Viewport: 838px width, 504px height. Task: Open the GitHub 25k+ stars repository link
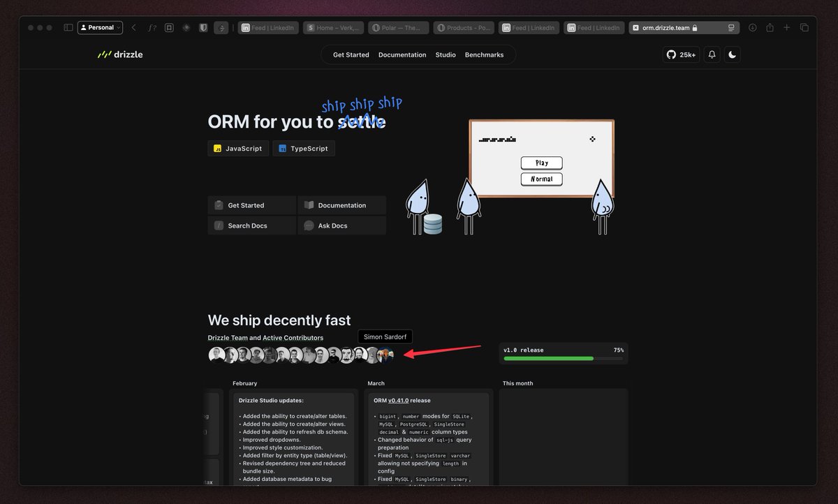coord(681,54)
